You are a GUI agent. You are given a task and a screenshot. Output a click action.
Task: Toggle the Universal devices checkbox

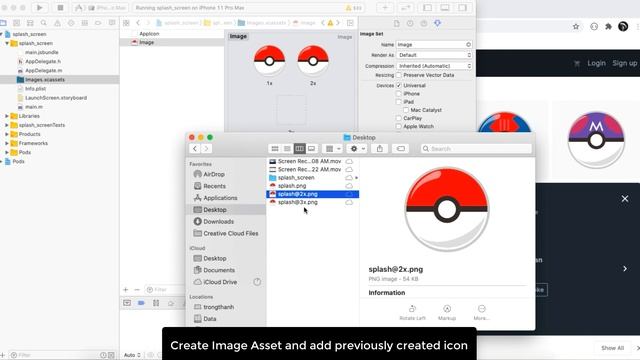[x=399, y=85]
